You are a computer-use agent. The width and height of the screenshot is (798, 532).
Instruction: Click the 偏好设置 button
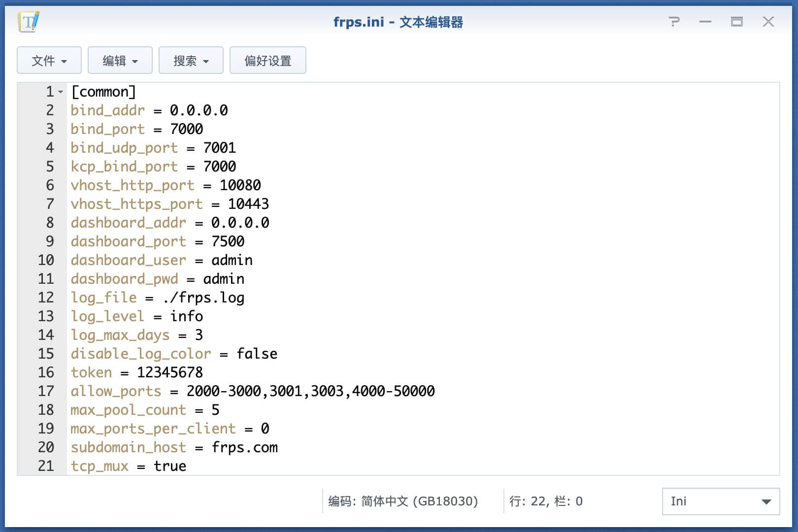268,60
